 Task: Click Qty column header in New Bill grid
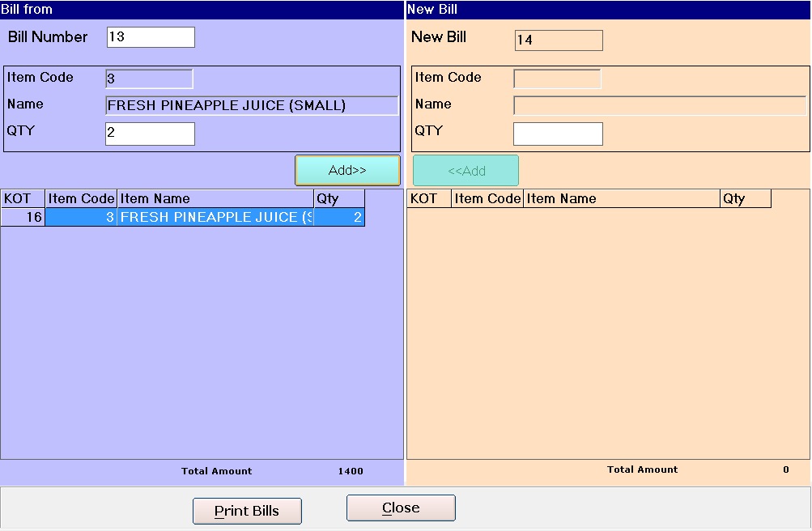(x=746, y=199)
